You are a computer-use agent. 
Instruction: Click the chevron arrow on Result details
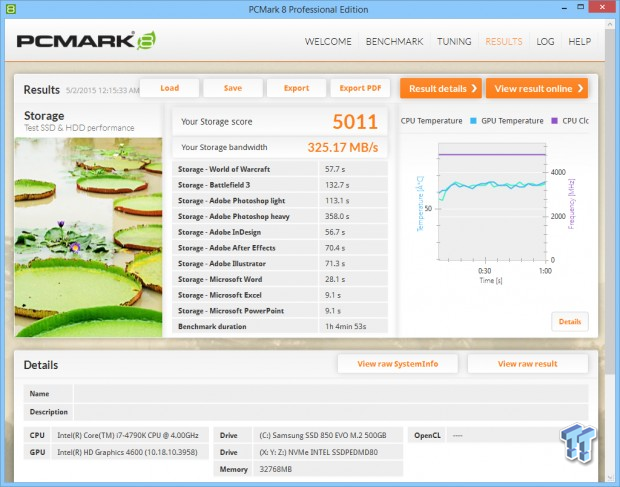474,89
